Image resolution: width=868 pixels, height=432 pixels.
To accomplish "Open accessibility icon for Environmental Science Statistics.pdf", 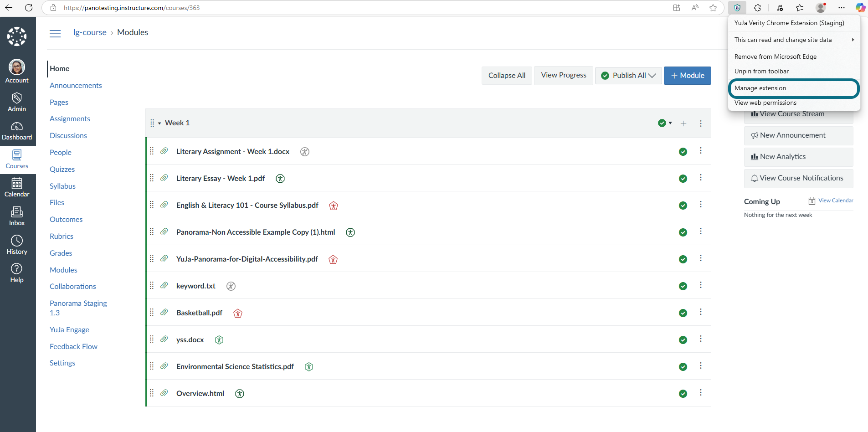I will tap(309, 367).
